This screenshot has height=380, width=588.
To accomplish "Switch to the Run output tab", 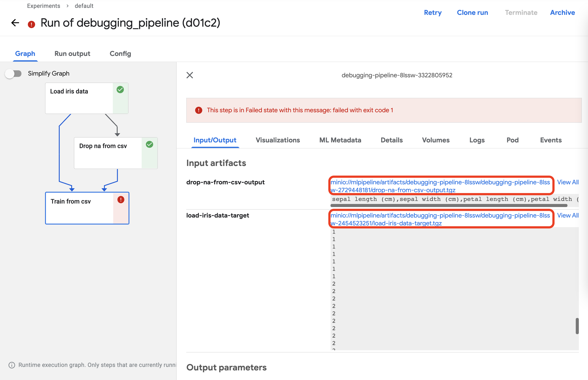I will click(72, 54).
